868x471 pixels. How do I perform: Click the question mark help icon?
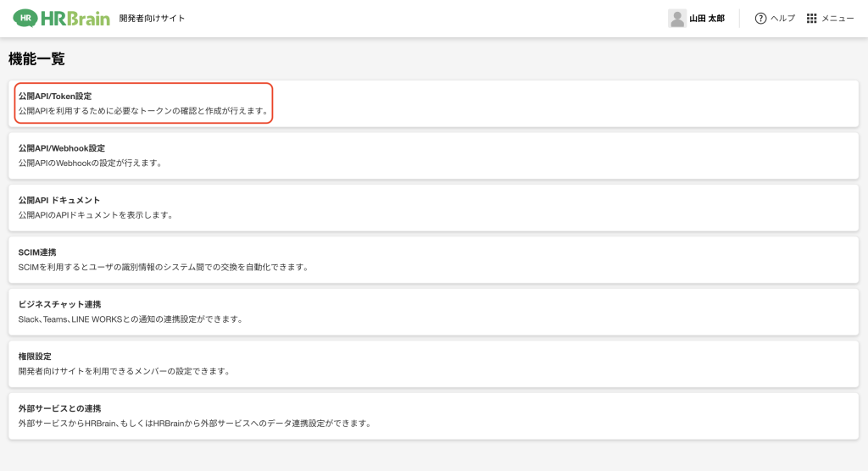pyautogui.click(x=760, y=18)
